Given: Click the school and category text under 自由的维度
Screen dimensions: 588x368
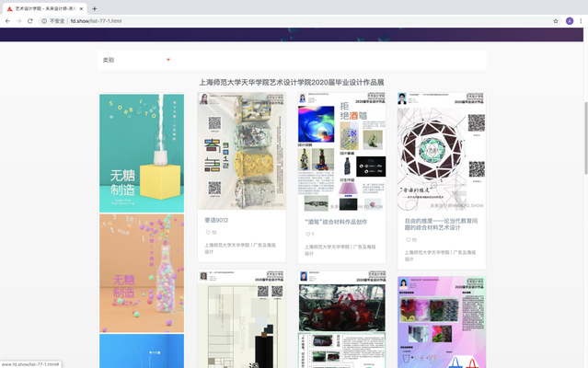Looking at the screenshot, I should [x=440, y=256].
